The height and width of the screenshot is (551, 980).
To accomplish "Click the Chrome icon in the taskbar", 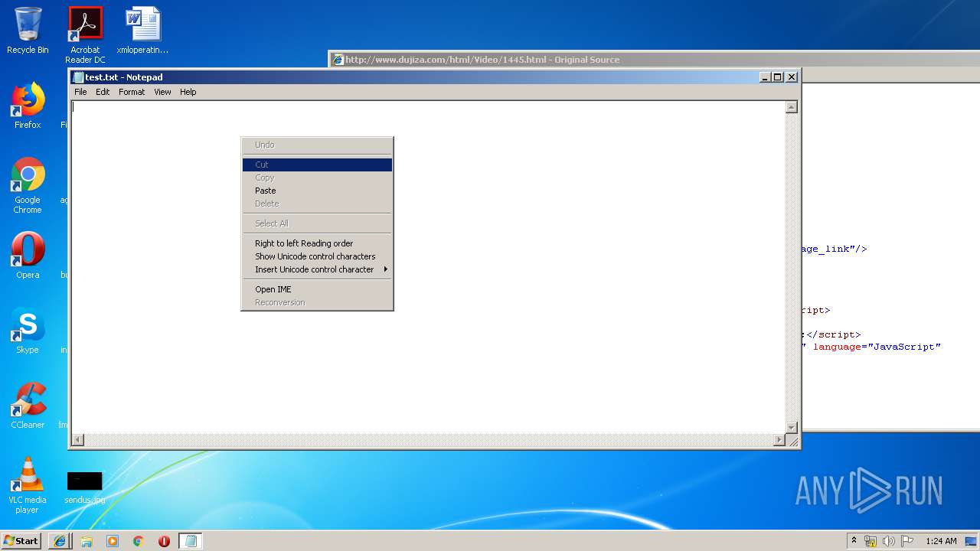I will pyautogui.click(x=139, y=541).
